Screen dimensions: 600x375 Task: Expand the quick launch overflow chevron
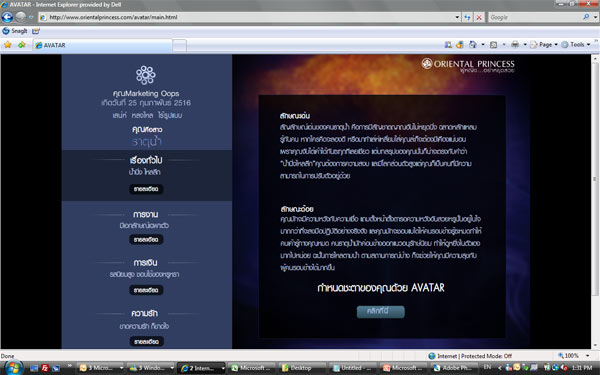(x=70, y=367)
